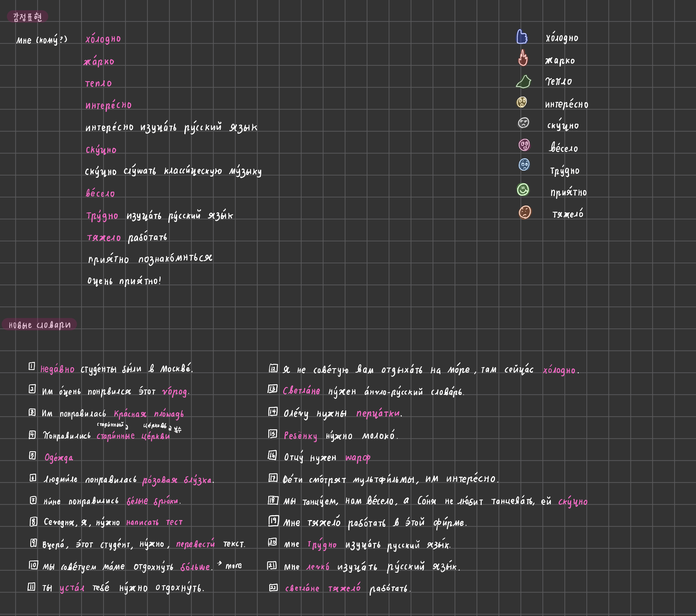Screen dimensions: 696x616
Task: Click the pink word Одежда
Action: (59, 458)
